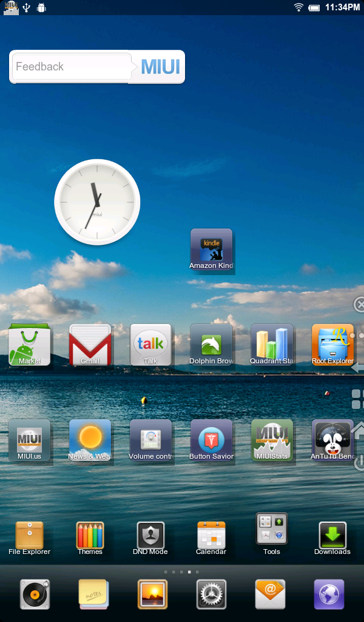Open the Amazon Kindle app

211,250
